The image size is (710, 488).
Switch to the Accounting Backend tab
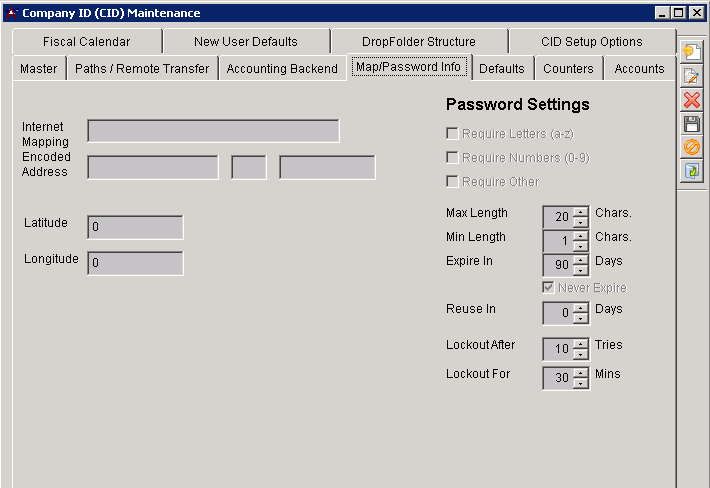click(x=282, y=69)
